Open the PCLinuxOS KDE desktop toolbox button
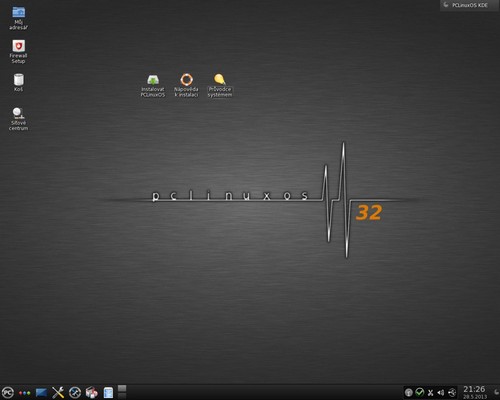This screenshot has width=500, height=400. point(469,5)
